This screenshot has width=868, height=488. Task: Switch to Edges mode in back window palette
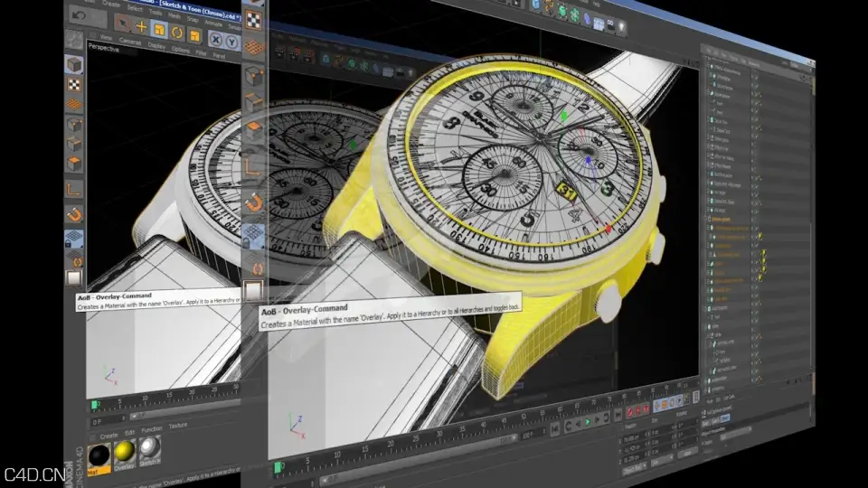tap(74, 145)
